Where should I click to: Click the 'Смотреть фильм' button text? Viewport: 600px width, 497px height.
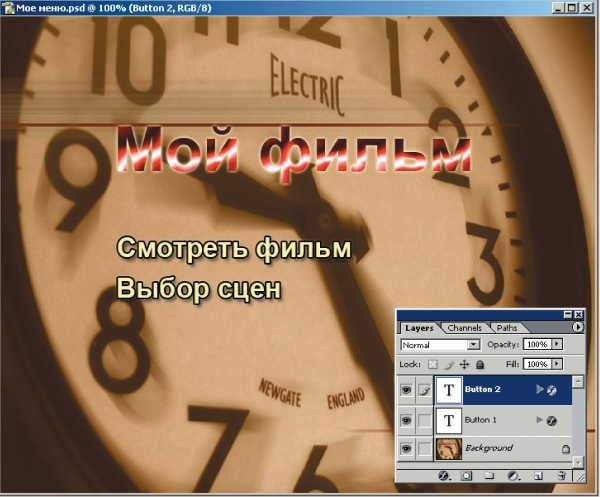click(234, 249)
